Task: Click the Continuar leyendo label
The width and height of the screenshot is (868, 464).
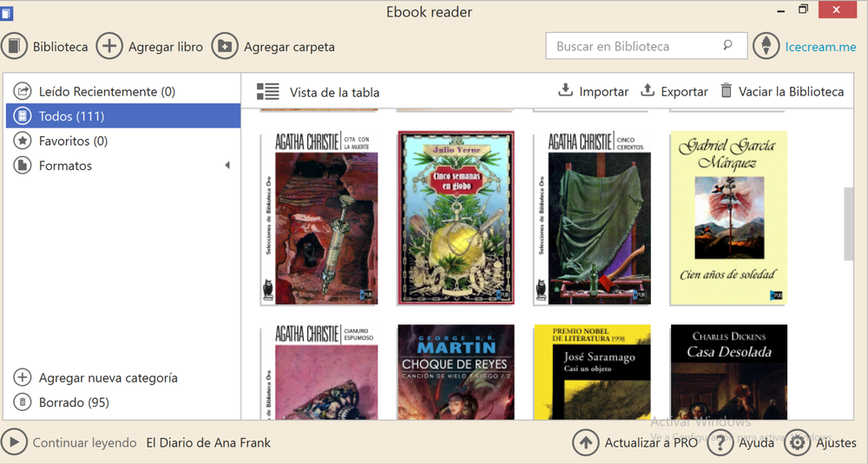Action: (85, 443)
